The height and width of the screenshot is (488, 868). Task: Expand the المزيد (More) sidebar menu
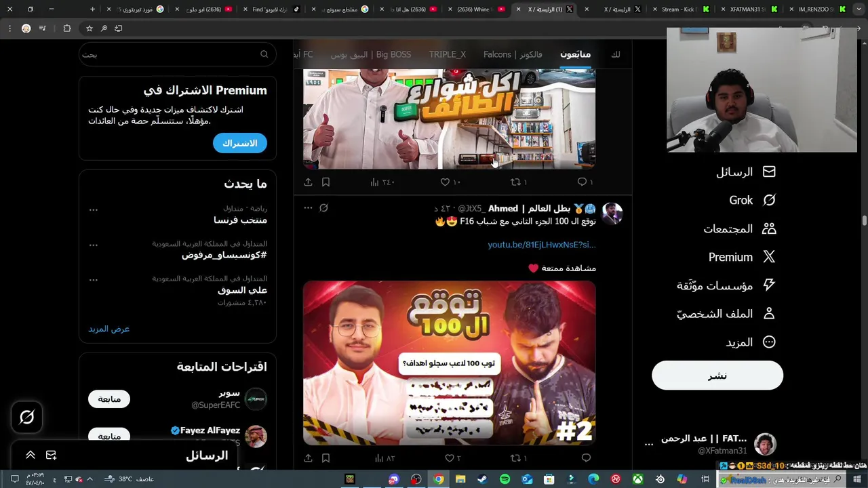pyautogui.click(x=751, y=343)
